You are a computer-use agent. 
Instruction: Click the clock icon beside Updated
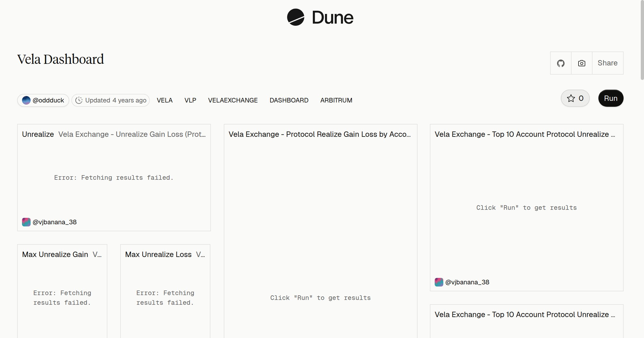pos(79,100)
